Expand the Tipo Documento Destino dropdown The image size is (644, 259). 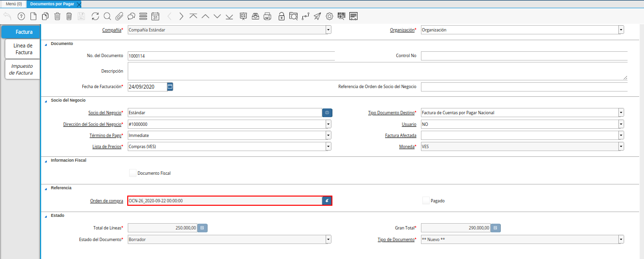click(621, 113)
